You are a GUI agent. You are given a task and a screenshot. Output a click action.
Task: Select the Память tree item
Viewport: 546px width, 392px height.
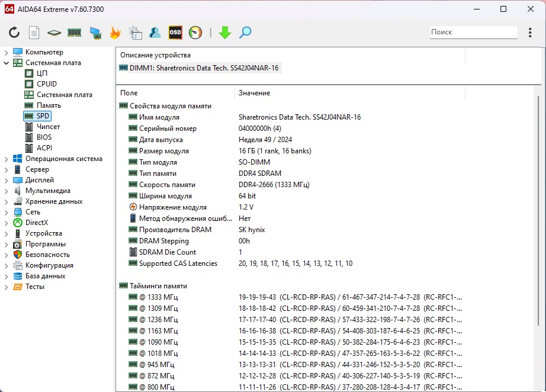pos(49,105)
